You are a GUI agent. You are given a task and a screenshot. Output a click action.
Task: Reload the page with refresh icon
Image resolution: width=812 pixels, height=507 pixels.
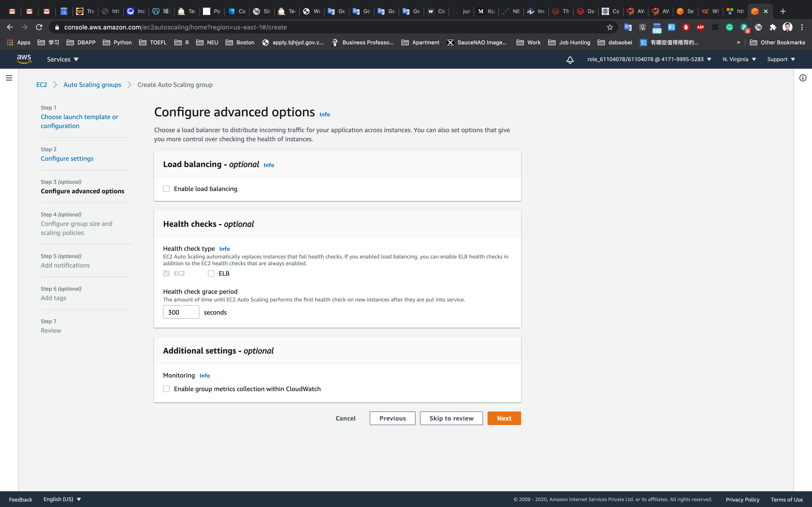(39, 27)
